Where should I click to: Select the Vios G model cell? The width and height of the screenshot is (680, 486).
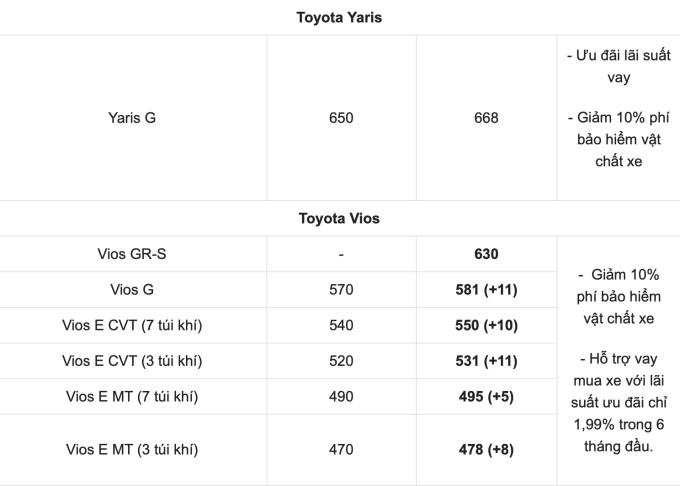pos(132,290)
